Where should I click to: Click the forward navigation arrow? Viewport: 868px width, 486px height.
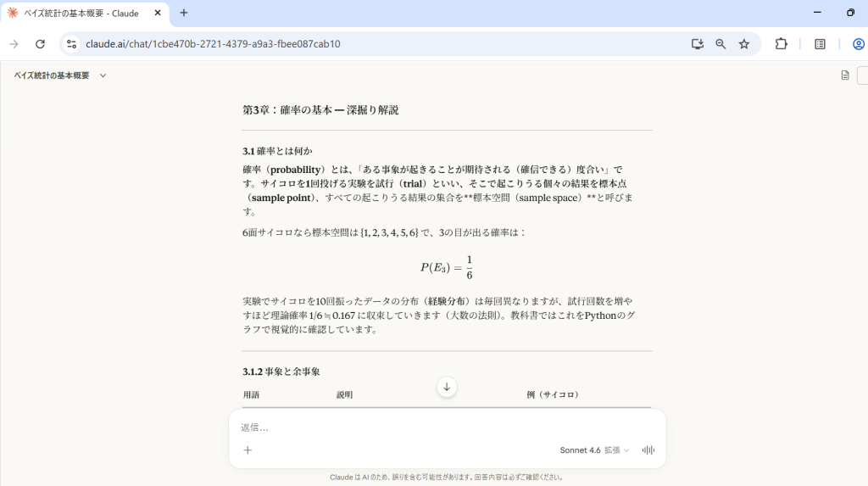(x=14, y=44)
